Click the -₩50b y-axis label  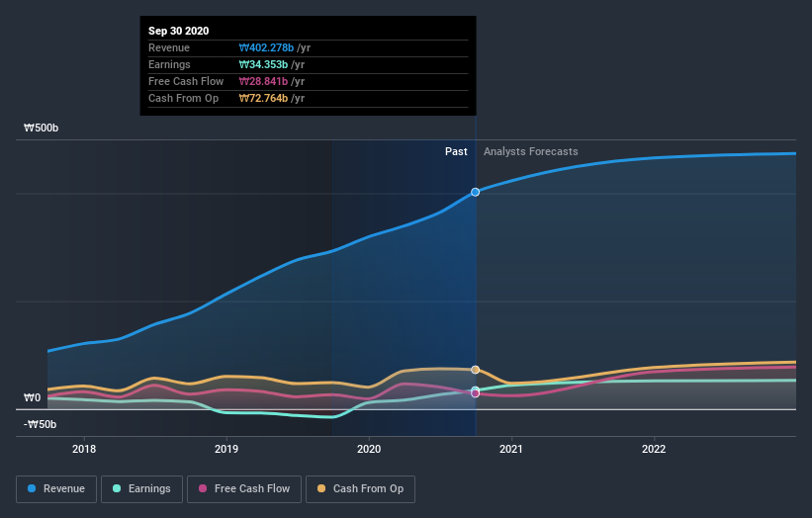tap(40, 424)
